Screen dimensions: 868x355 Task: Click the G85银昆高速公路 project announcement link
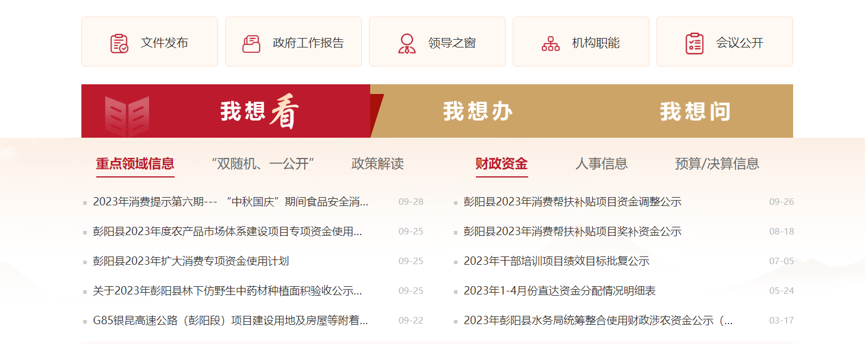pyautogui.click(x=231, y=321)
